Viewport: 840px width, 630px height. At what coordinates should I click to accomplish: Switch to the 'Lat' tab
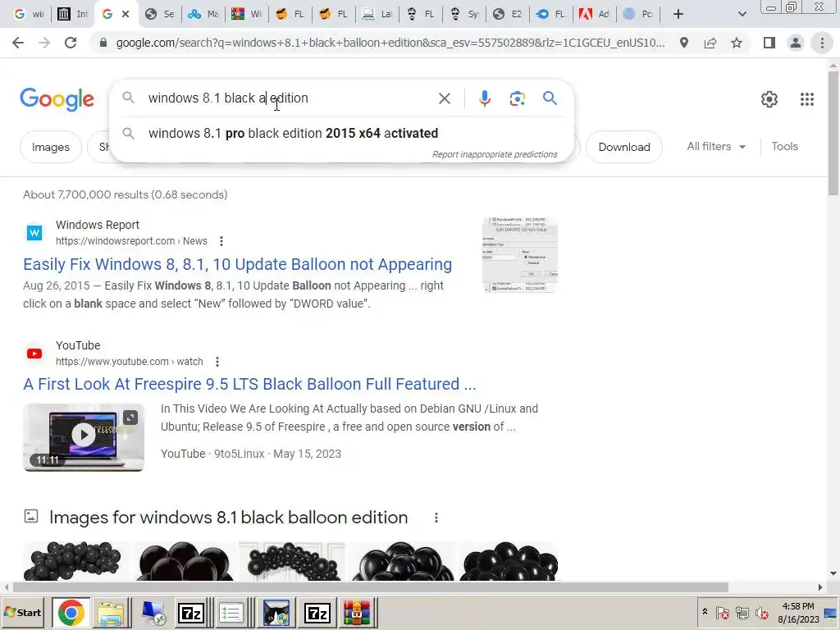click(x=377, y=14)
